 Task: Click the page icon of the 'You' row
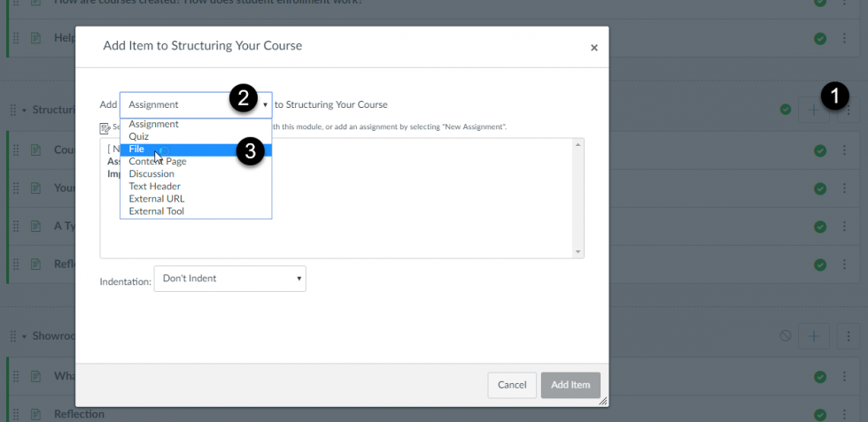(x=36, y=188)
